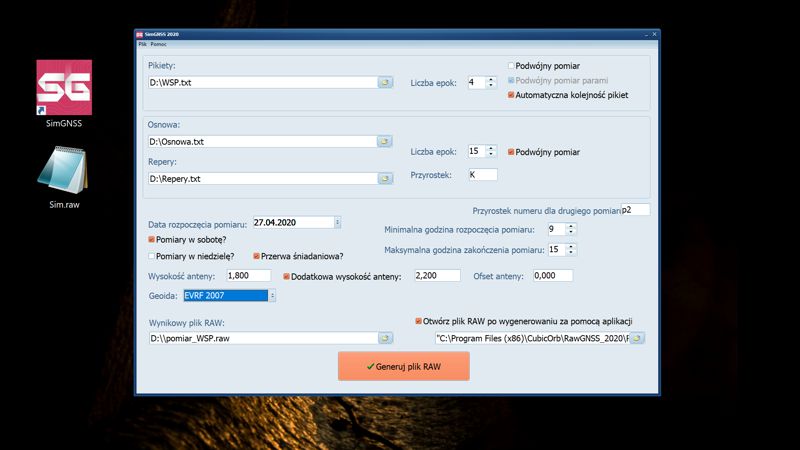The image size is (800, 450).
Task: Click the Przyrostek field containing K
Action: coord(483,174)
